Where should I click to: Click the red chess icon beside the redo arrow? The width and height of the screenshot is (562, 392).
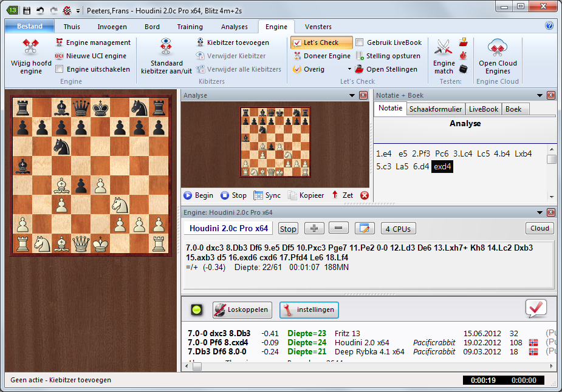point(67,10)
